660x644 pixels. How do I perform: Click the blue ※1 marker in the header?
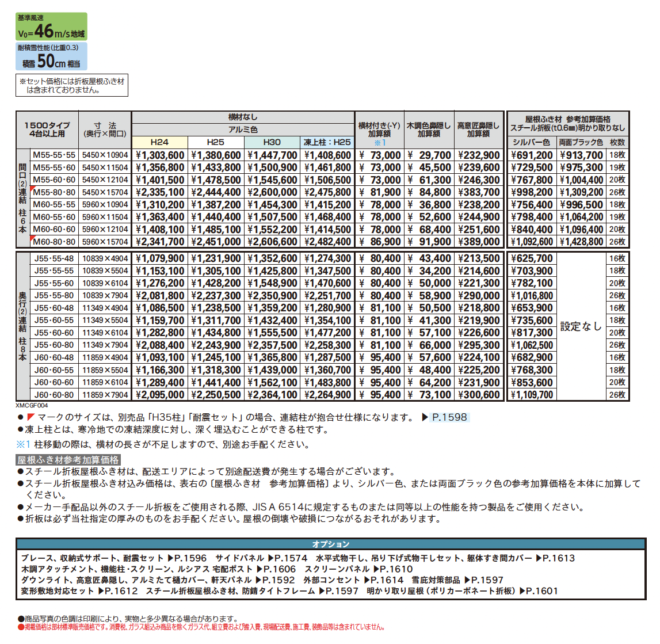[380, 143]
